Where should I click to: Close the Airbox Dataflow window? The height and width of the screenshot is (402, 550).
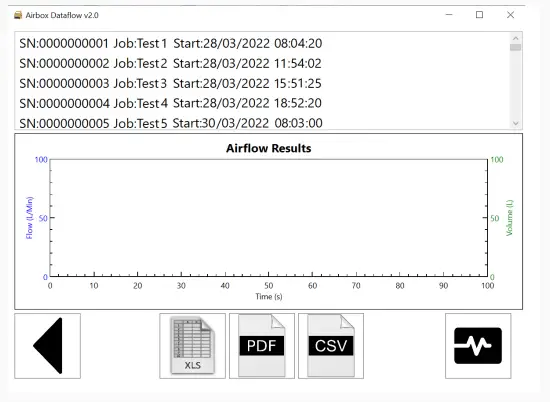(x=510, y=15)
